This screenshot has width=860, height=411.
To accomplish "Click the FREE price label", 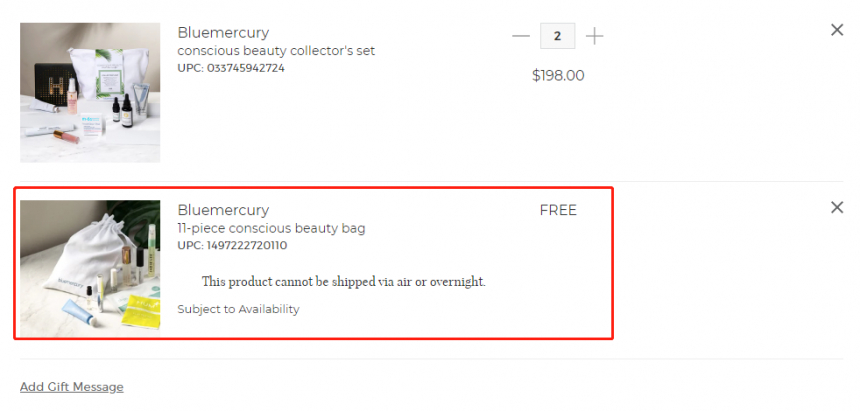I will click(x=558, y=211).
